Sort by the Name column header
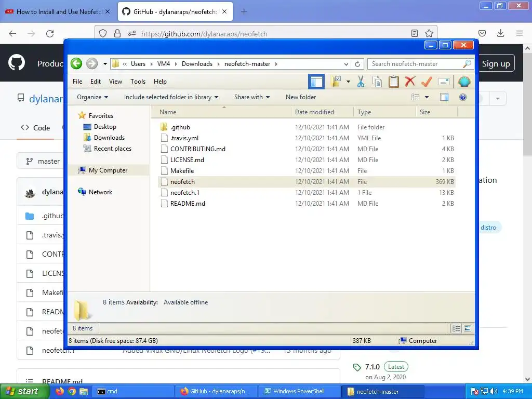The height and width of the screenshot is (399, 532). (220, 112)
